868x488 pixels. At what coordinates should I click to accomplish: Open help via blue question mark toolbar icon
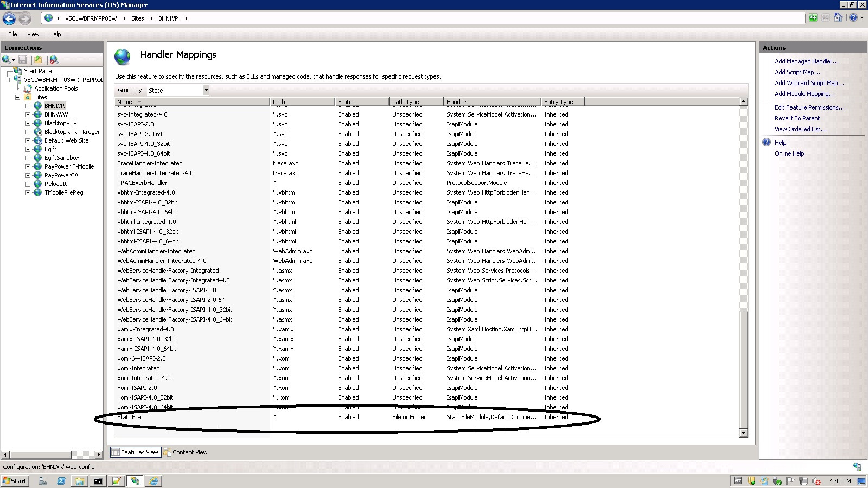coord(853,18)
